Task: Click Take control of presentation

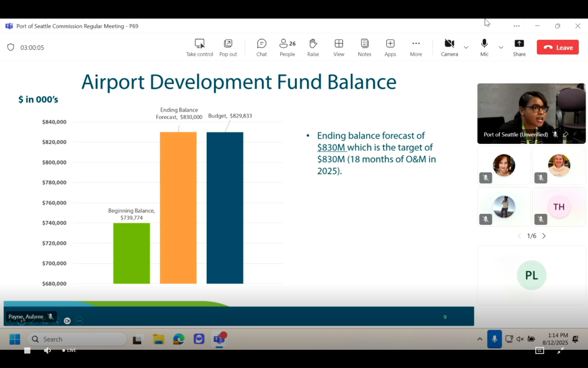Action: (x=199, y=47)
